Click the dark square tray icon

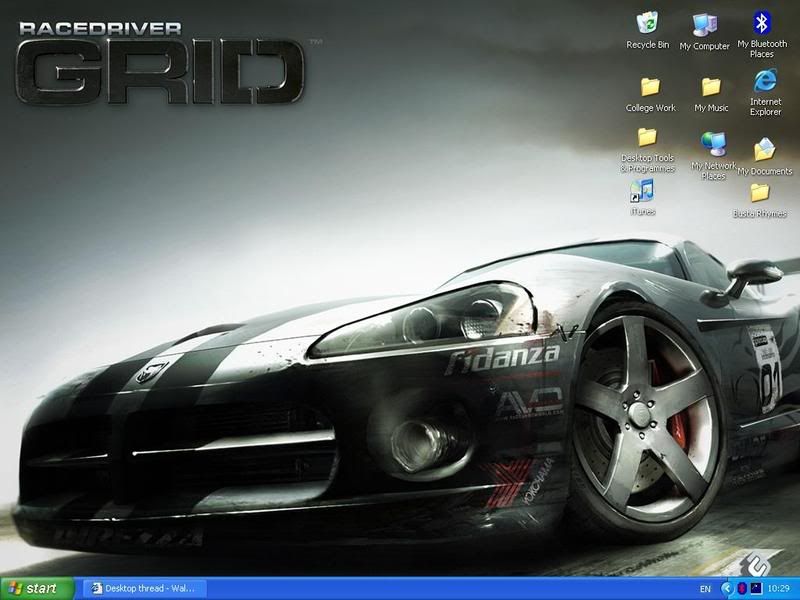coord(756,589)
